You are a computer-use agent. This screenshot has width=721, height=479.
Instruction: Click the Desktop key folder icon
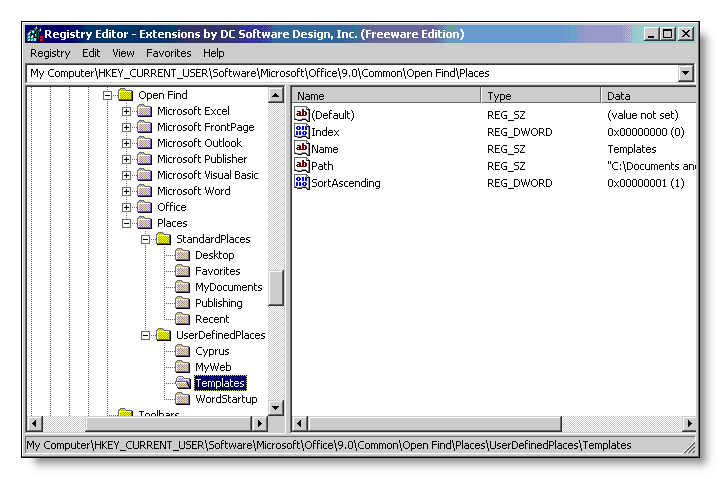click(183, 255)
